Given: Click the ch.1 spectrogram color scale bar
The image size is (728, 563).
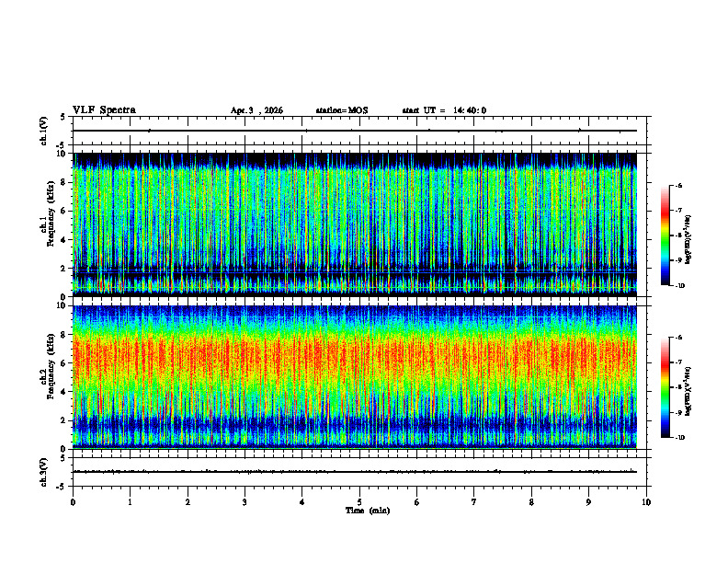Looking at the screenshot, I should [665, 236].
